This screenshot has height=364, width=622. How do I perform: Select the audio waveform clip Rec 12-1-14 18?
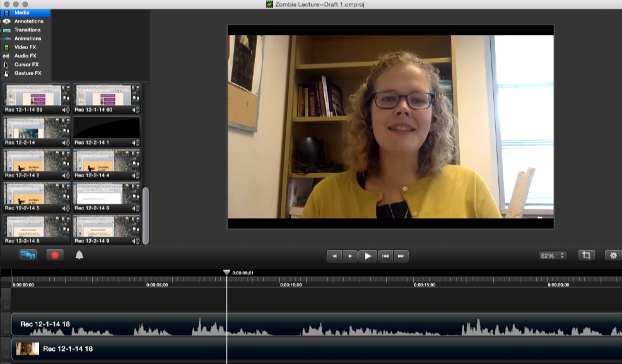[x=317, y=324]
